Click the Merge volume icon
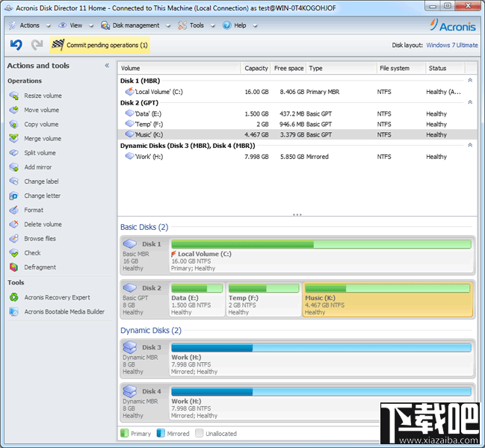Screen dimensions: 485x448 tap(14, 138)
